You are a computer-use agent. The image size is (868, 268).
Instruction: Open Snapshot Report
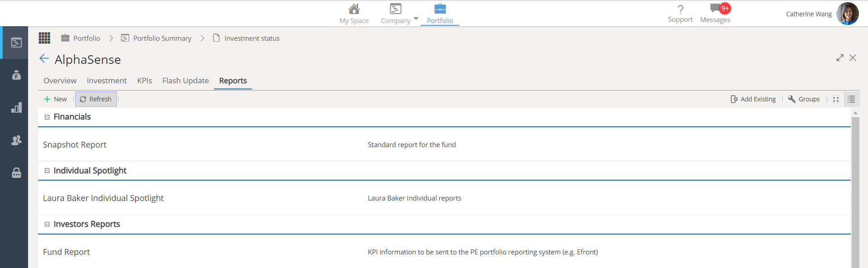pyautogui.click(x=74, y=145)
